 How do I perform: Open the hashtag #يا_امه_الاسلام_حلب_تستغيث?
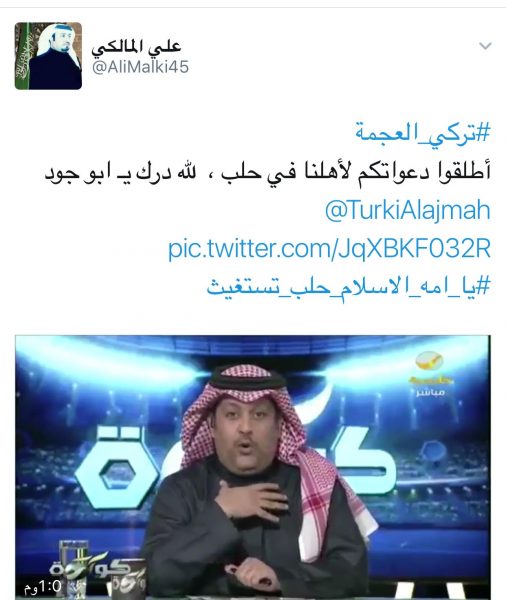click(x=348, y=286)
